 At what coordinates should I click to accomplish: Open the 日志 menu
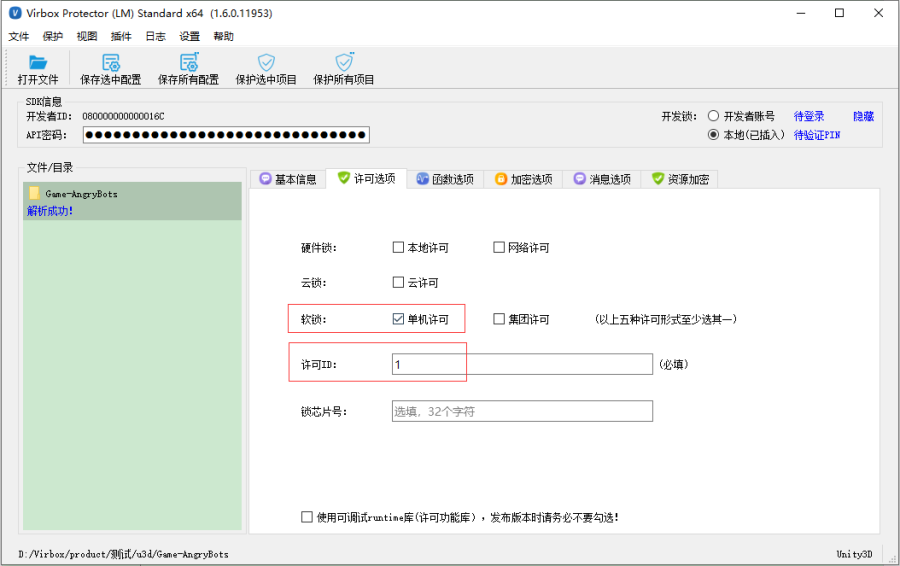click(x=155, y=36)
